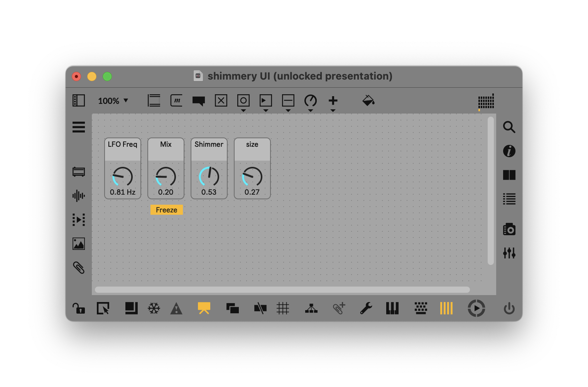The width and height of the screenshot is (588, 387).
Task: Expand the number box dropdown arrow
Action: coord(266,111)
